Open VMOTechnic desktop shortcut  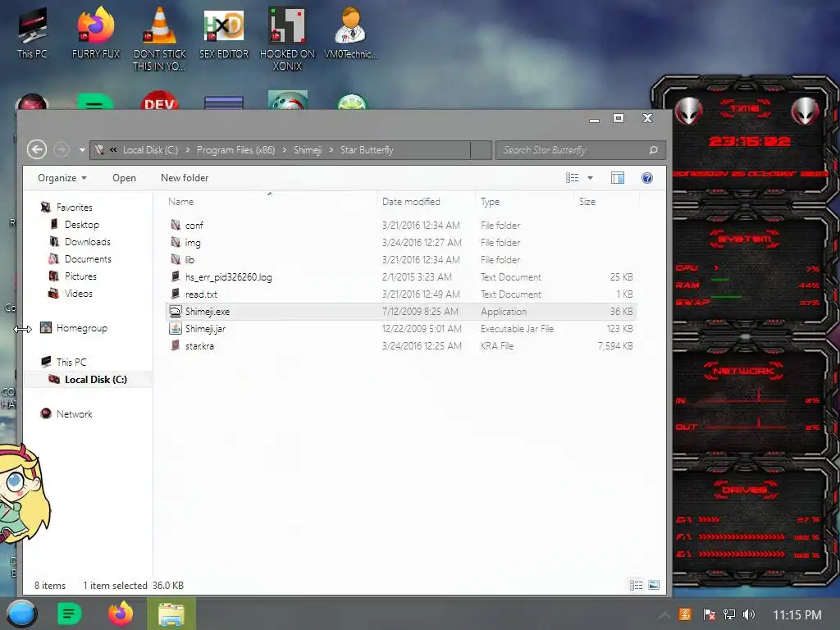click(x=351, y=33)
